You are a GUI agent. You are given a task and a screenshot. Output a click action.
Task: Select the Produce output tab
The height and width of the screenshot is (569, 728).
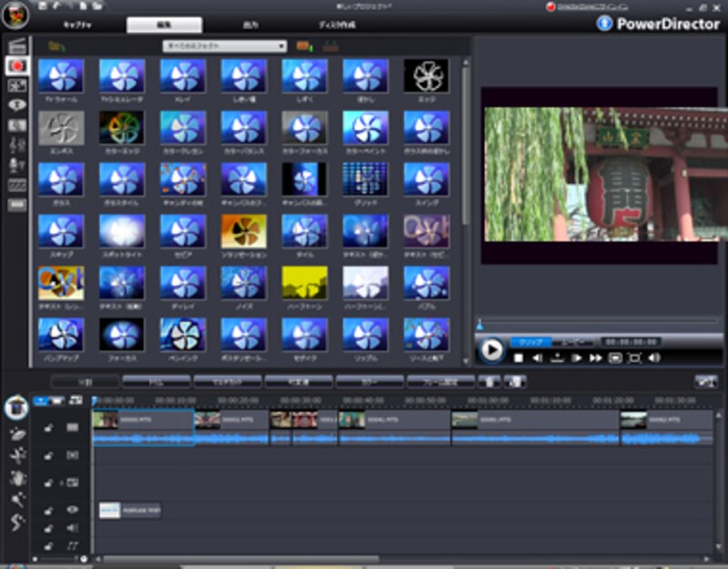click(251, 25)
